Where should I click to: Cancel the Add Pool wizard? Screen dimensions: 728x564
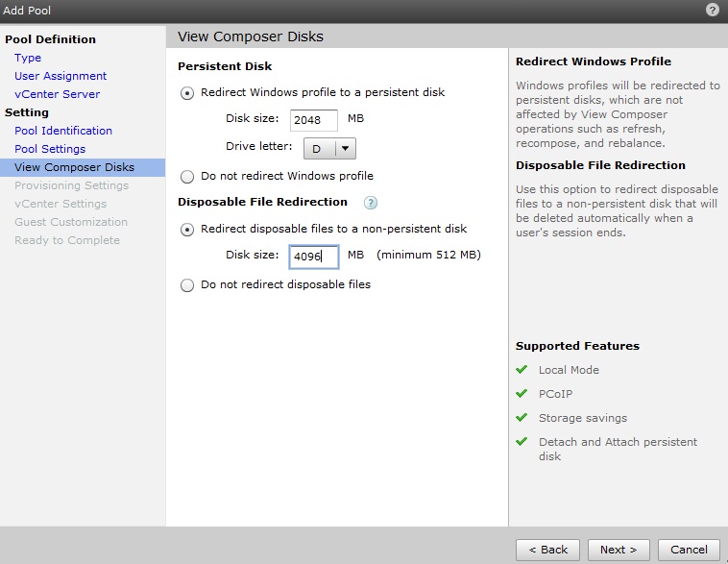(x=689, y=550)
